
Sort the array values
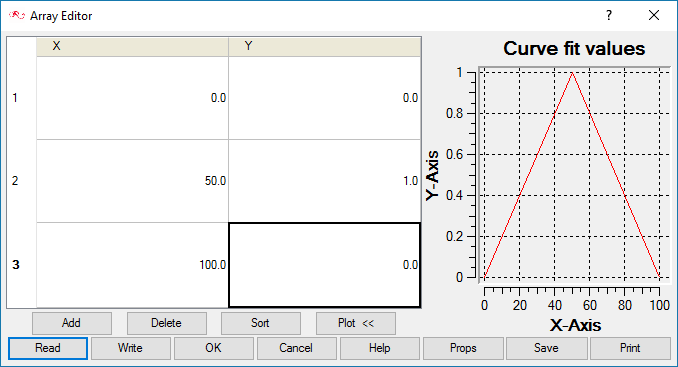pyautogui.click(x=261, y=323)
